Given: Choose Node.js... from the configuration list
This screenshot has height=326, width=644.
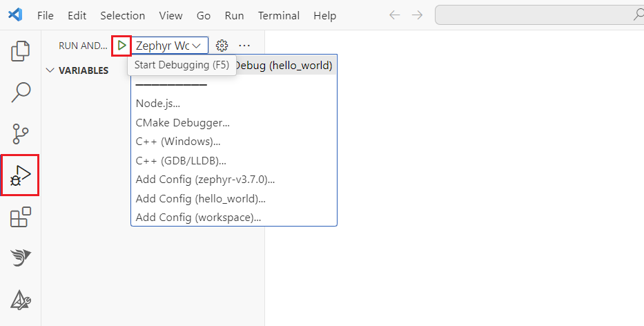Looking at the screenshot, I should (x=234, y=104).
